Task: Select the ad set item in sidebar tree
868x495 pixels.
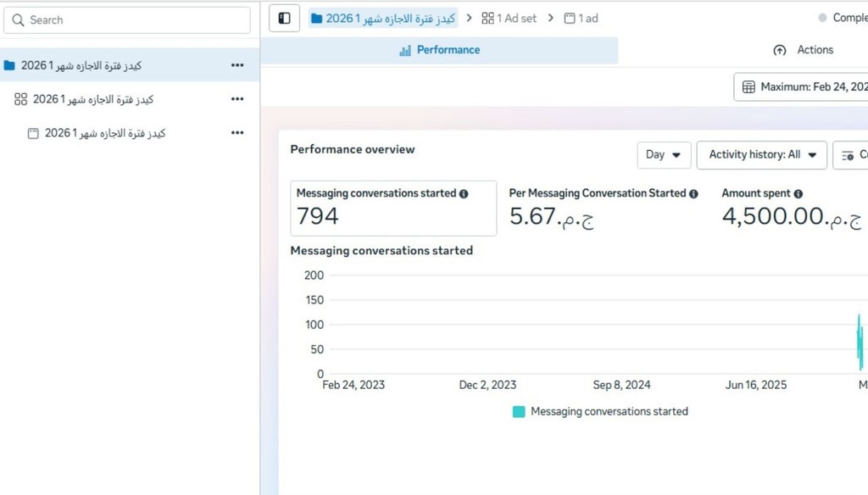Action: pyautogui.click(x=93, y=99)
